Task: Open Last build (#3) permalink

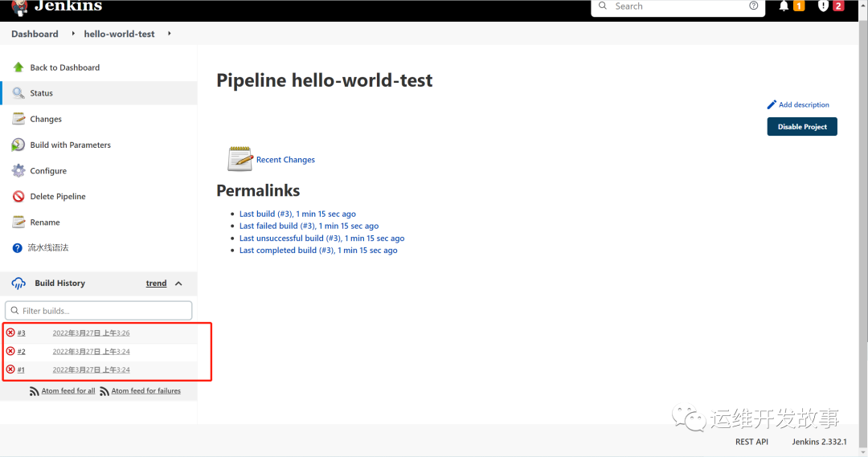Action: tap(298, 214)
